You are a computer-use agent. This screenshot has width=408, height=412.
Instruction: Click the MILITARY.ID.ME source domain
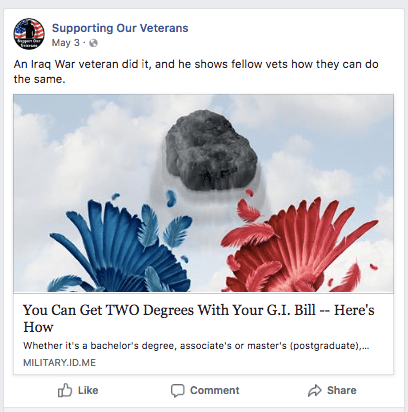[x=59, y=363]
